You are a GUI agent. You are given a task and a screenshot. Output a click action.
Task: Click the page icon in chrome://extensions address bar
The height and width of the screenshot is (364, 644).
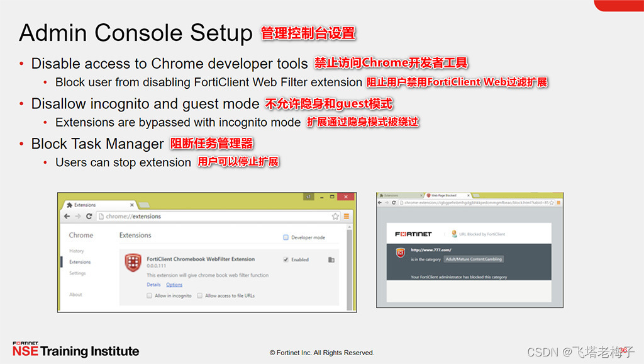101,217
